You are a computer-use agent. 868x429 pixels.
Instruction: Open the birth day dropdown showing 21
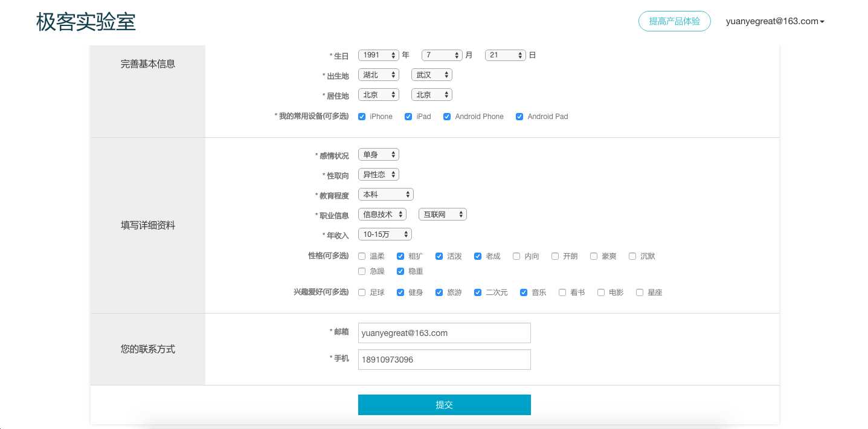point(506,55)
